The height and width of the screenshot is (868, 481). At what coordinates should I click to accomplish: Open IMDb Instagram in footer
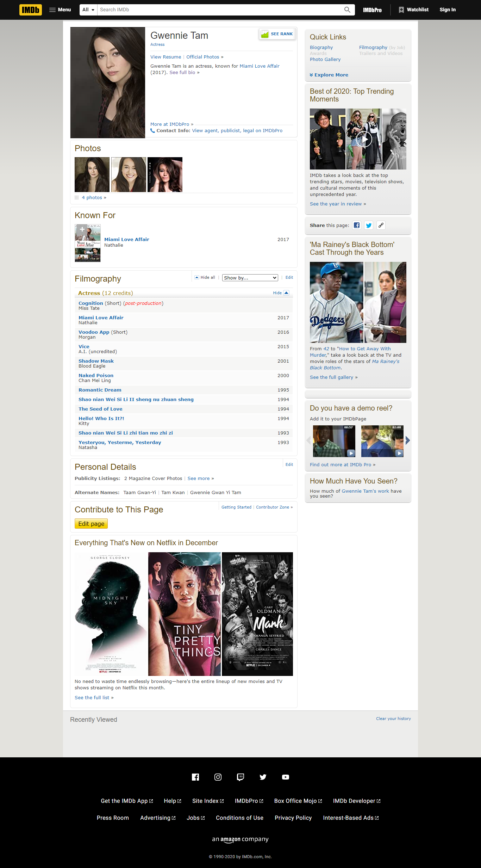[x=218, y=777]
